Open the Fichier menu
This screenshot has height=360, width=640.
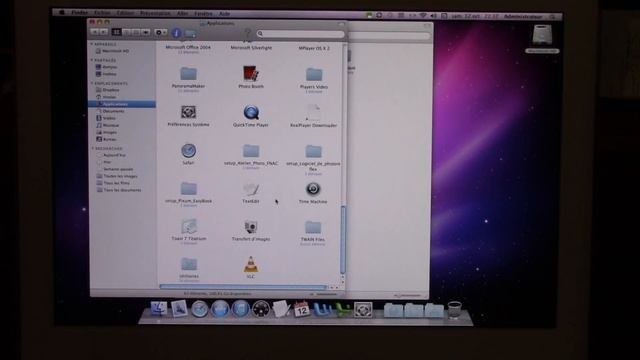coord(102,13)
